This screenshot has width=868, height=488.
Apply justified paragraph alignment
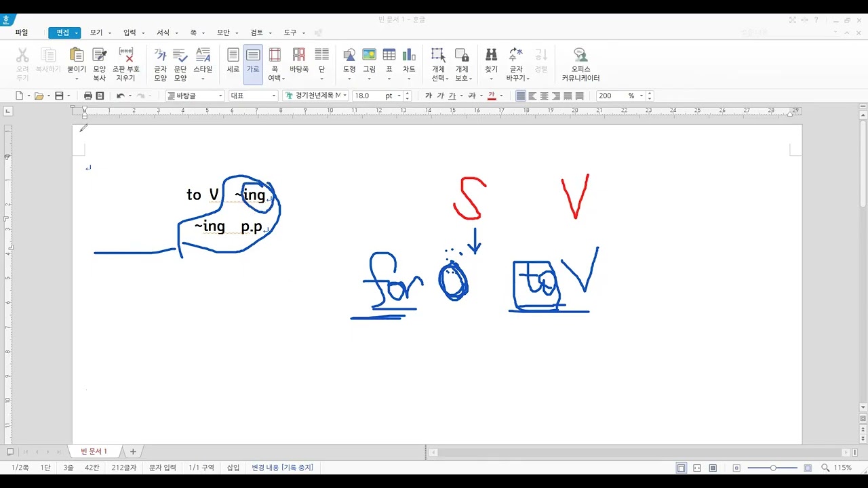(x=521, y=96)
